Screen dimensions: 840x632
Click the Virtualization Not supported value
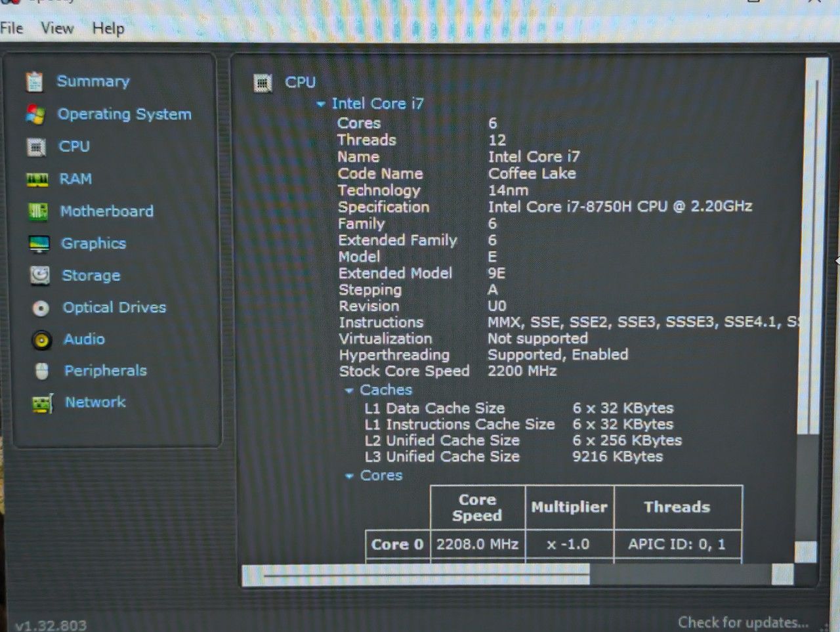(x=537, y=339)
